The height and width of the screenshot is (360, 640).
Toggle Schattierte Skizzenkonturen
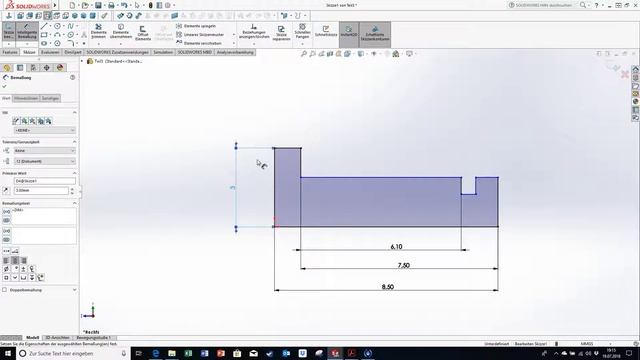coord(375,33)
